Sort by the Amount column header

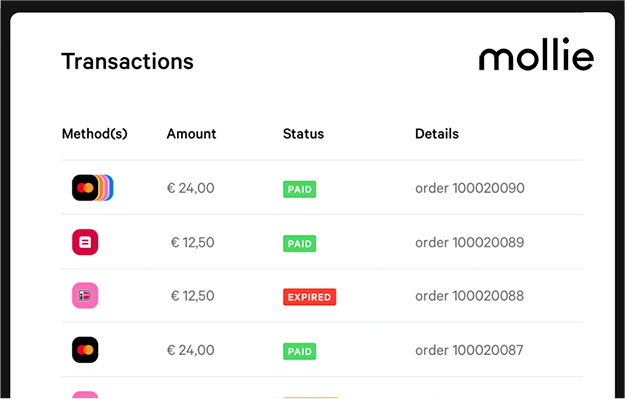(x=191, y=134)
